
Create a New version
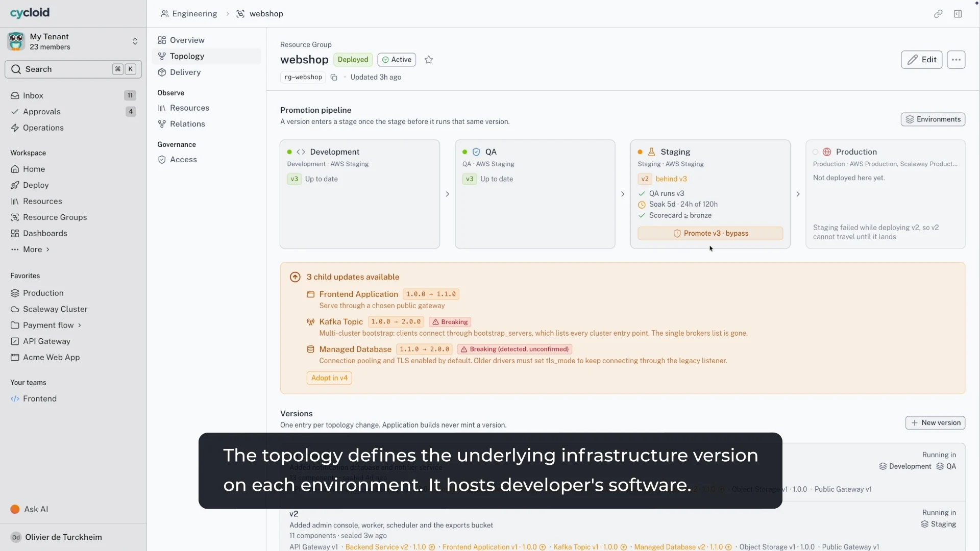tap(935, 423)
